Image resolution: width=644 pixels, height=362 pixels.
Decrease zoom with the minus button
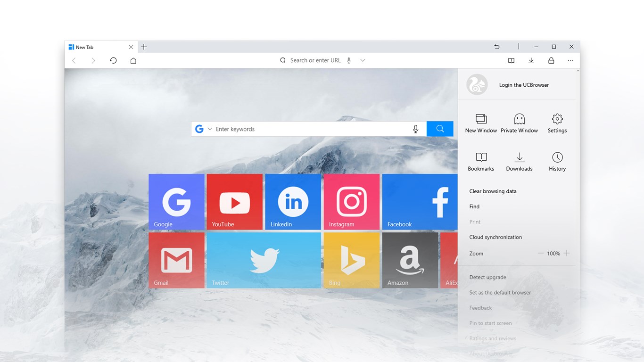point(541,253)
